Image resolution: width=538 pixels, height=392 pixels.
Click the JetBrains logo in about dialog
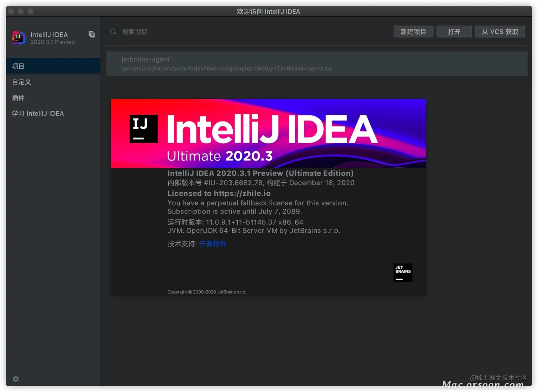[x=403, y=273]
